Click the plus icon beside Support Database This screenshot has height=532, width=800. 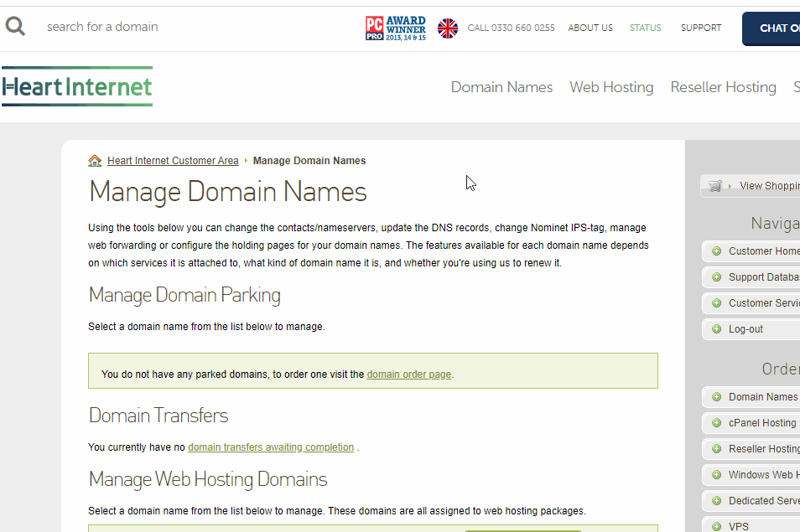(x=716, y=277)
